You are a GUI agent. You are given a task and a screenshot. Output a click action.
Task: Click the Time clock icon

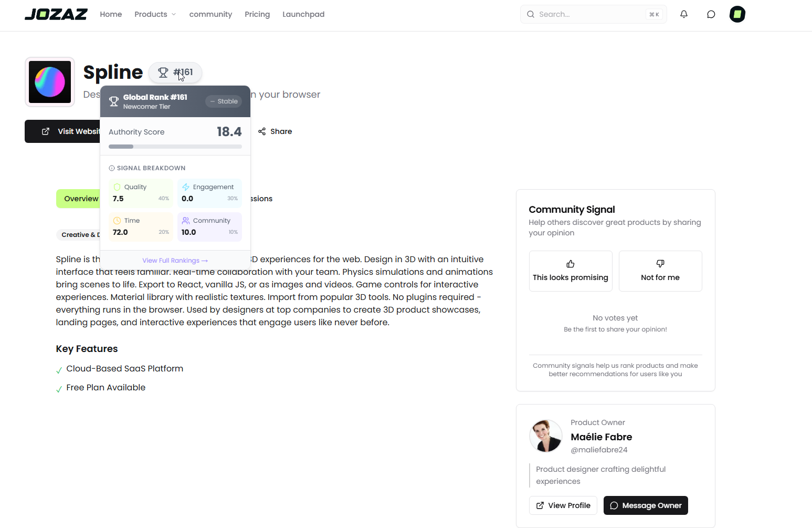117,220
